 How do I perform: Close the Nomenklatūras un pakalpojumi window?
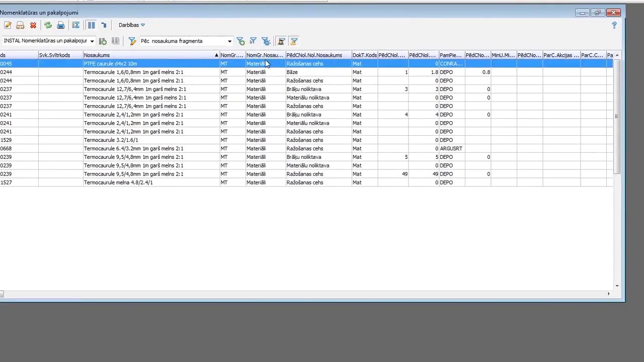pyautogui.click(x=613, y=13)
